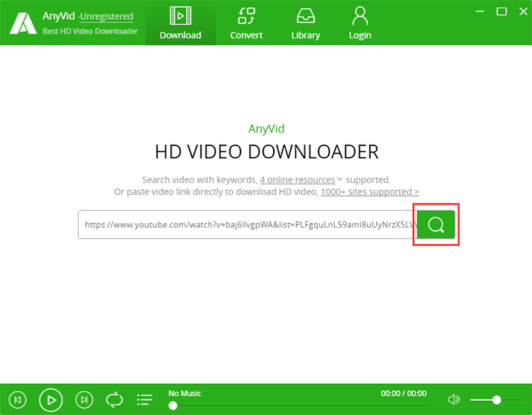Open the playlist list icon
Viewport: 532px width, 415px height.
pos(145,399)
